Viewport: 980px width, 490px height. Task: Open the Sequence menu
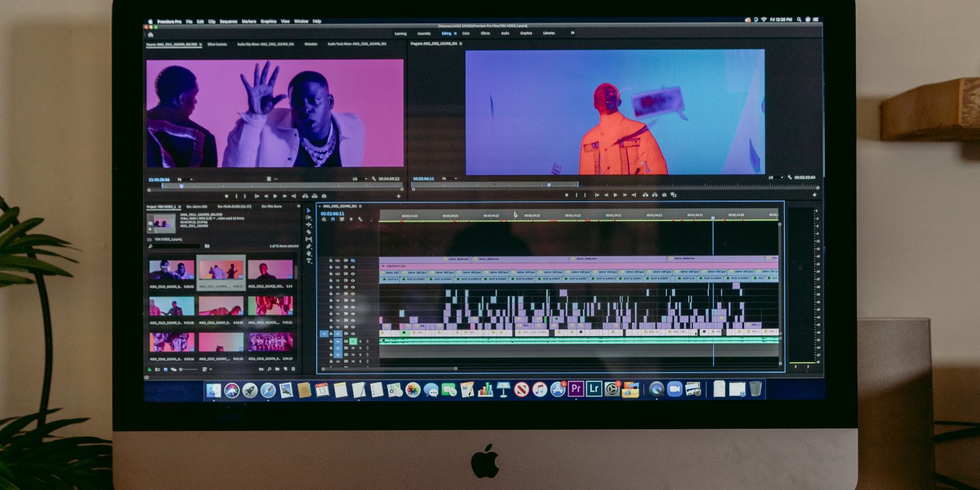tap(228, 22)
